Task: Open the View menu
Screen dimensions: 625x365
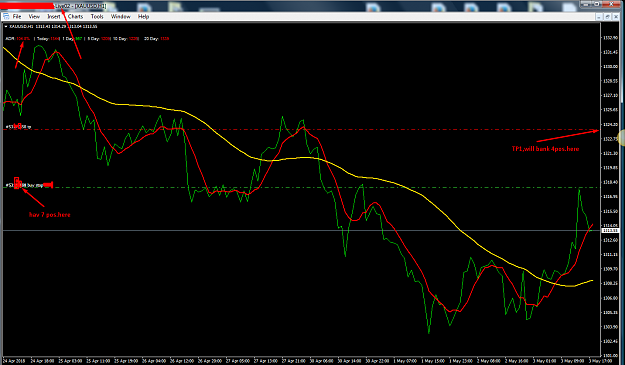Action: tap(34, 16)
